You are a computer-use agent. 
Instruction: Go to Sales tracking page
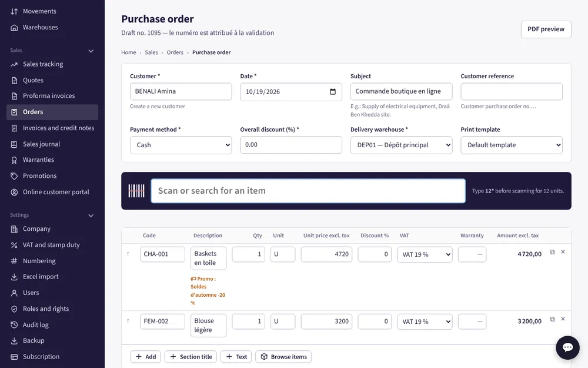(52, 64)
